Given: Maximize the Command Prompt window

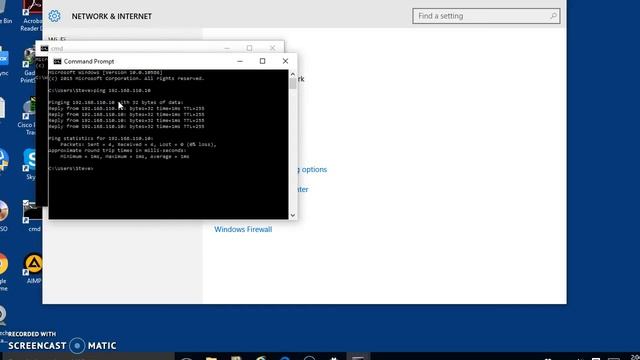Looking at the screenshot, I should click(x=262, y=61).
